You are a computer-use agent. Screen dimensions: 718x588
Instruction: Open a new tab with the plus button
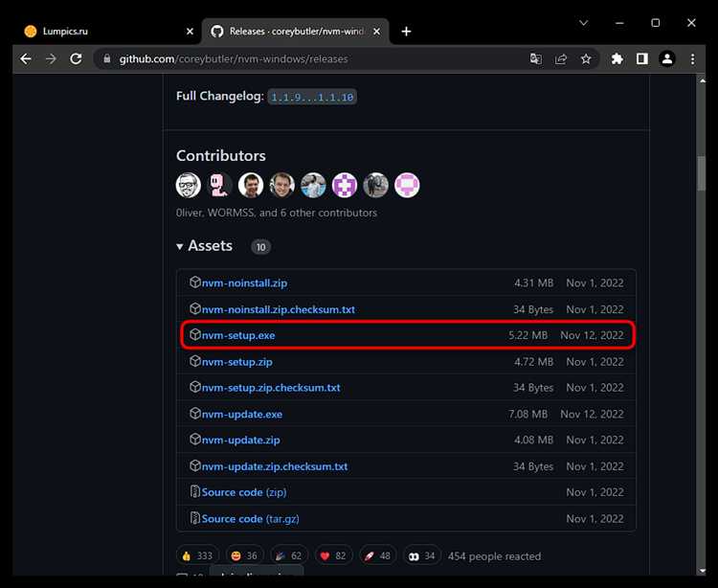(406, 32)
